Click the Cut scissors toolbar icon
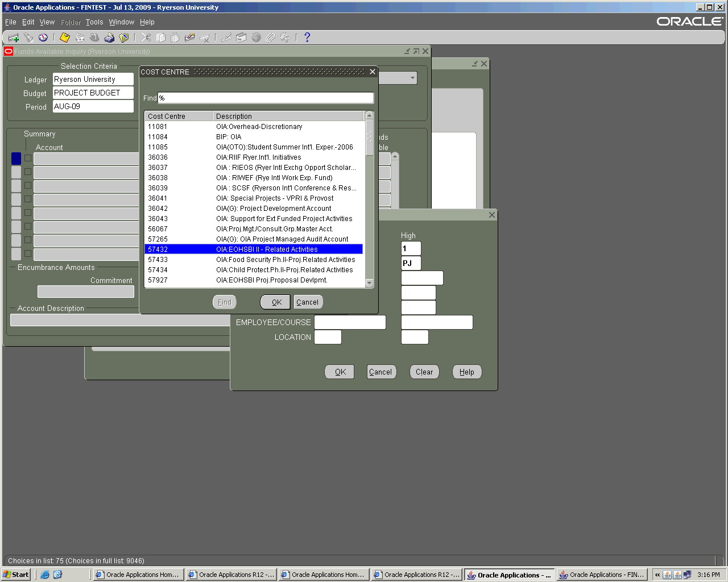The image size is (728, 582). click(146, 38)
